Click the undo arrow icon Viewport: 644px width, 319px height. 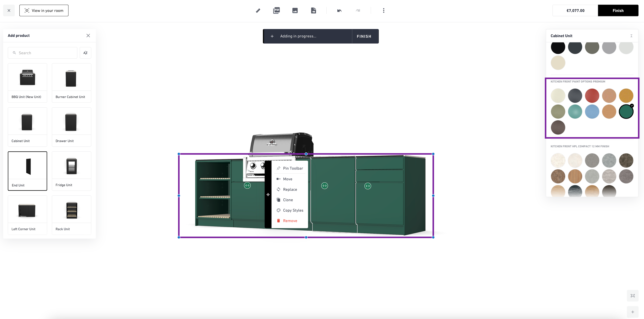[x=339, y=10]
